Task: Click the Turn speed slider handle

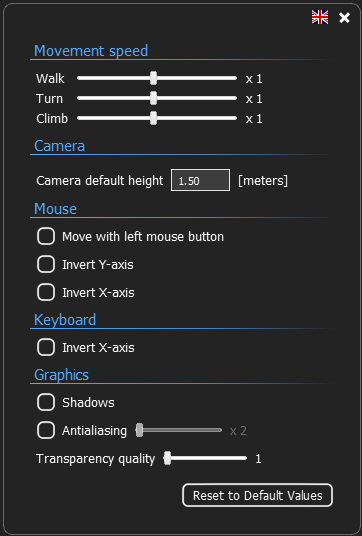Action: (x=153, y=98)
